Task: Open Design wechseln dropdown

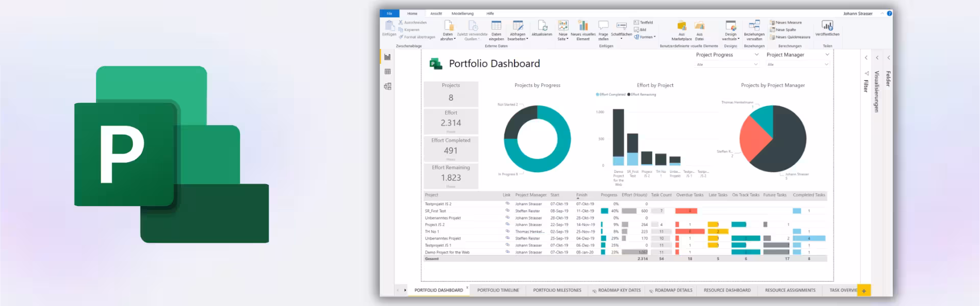Action: pos(731,31)
